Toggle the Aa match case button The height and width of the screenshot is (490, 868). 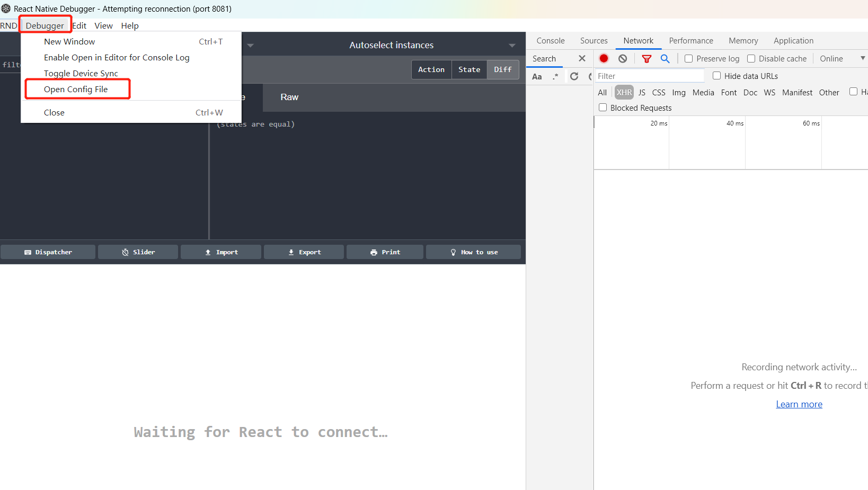coord(537,76)
